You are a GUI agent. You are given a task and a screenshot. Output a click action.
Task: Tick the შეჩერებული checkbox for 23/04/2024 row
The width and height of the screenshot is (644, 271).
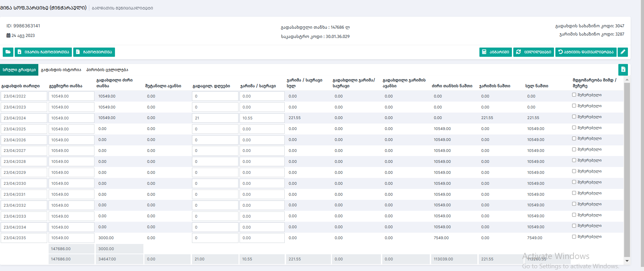click(574, 117)
